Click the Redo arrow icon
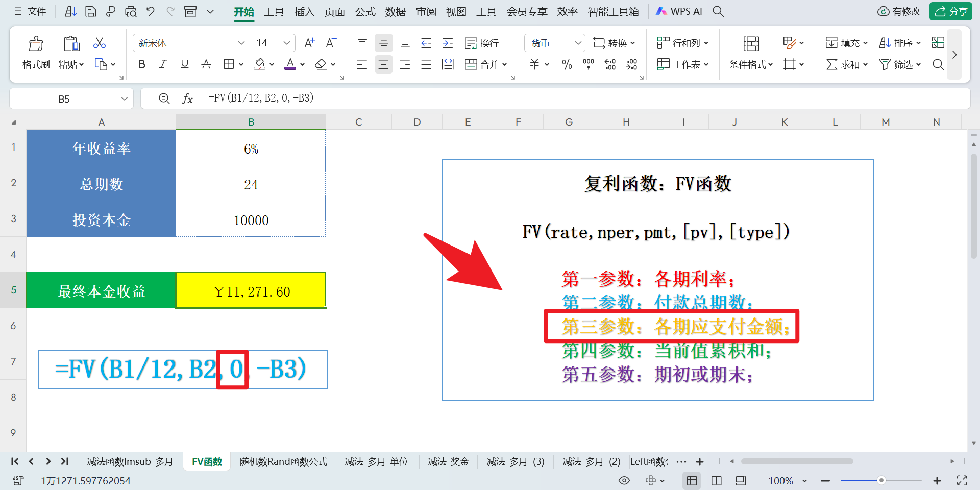The image size is (980, 490). tap(170, 11)
